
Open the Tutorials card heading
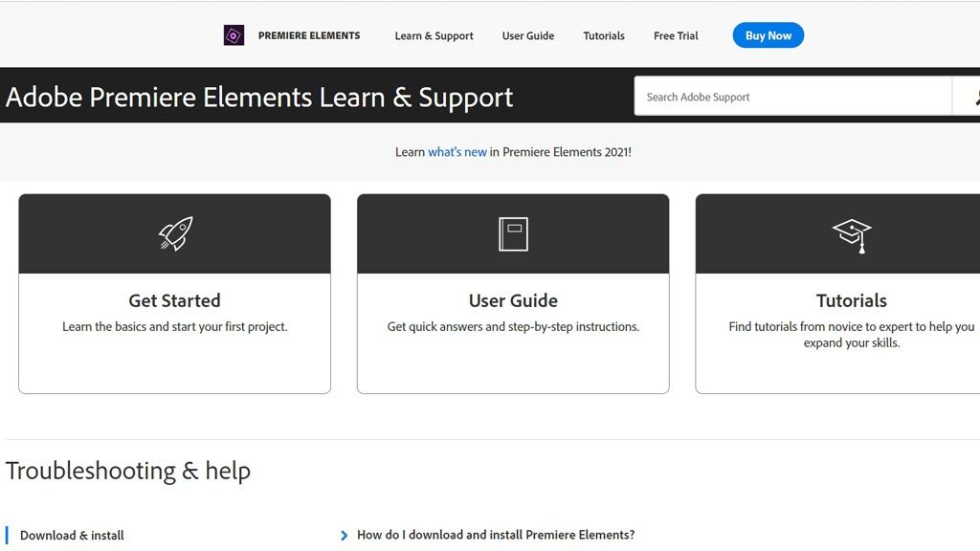coord(851,300)
